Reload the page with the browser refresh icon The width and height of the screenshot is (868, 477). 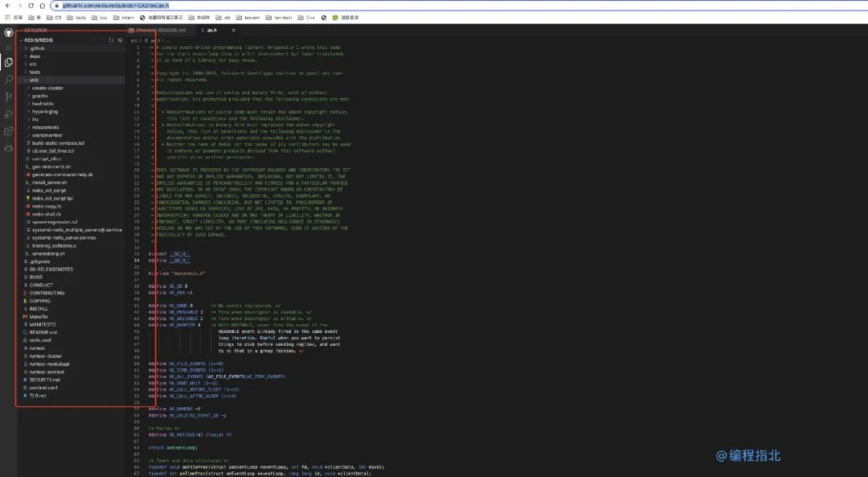[31, 6]
